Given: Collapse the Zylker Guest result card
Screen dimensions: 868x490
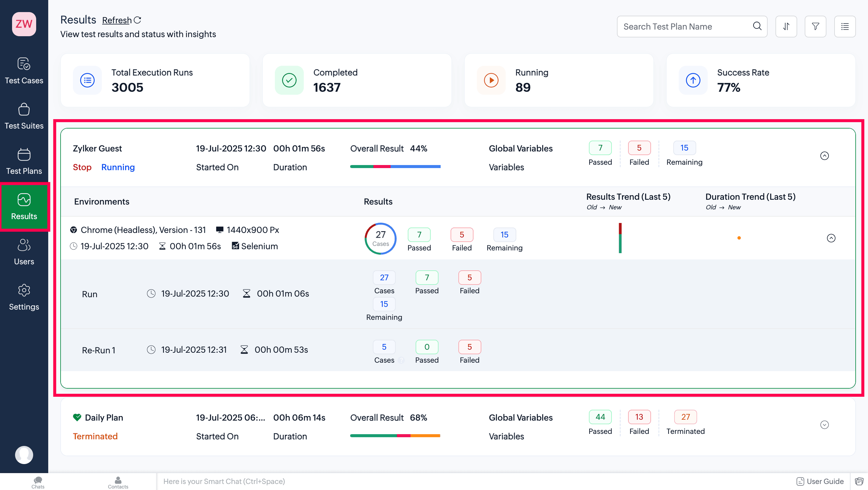Looking at the screenshot, I should [x=824, y=155].
